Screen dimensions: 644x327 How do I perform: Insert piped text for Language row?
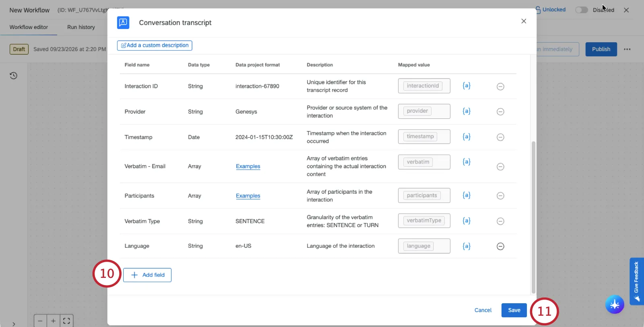466,246
